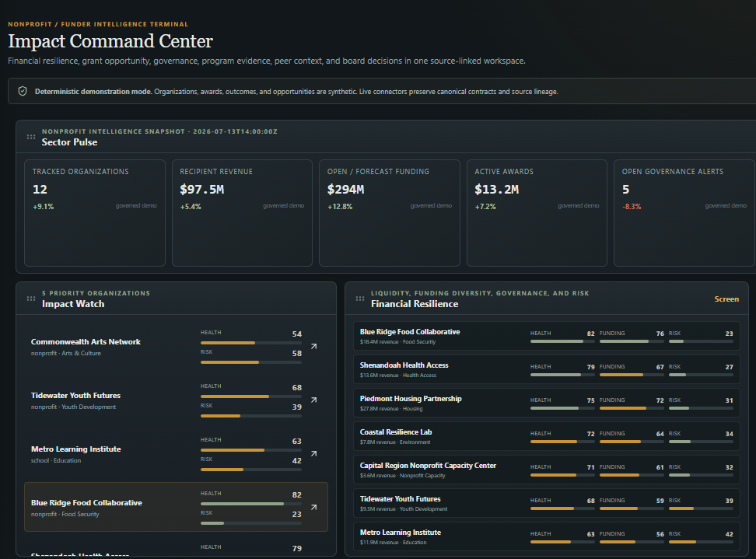This screenshot has width=756, height=559.
Task: Select Blue Ridge Food Collaborative in Impact Watch
Action: [176, 507]
